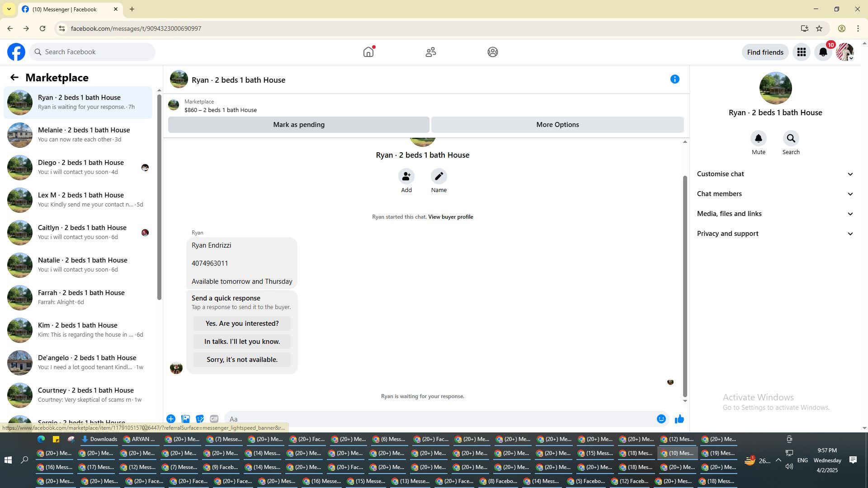Click the blue conversation info icon

click(675, 80)
